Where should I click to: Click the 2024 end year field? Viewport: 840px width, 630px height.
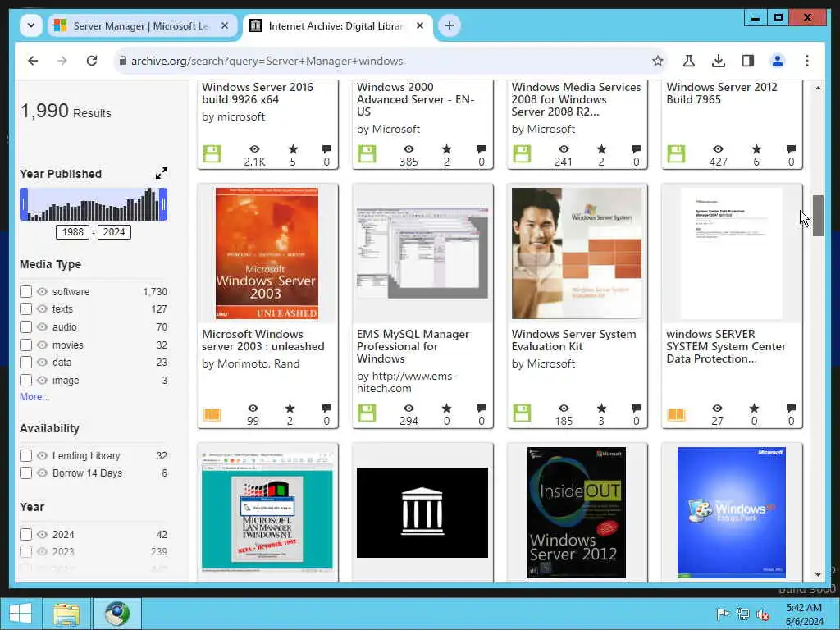[114, 232]
